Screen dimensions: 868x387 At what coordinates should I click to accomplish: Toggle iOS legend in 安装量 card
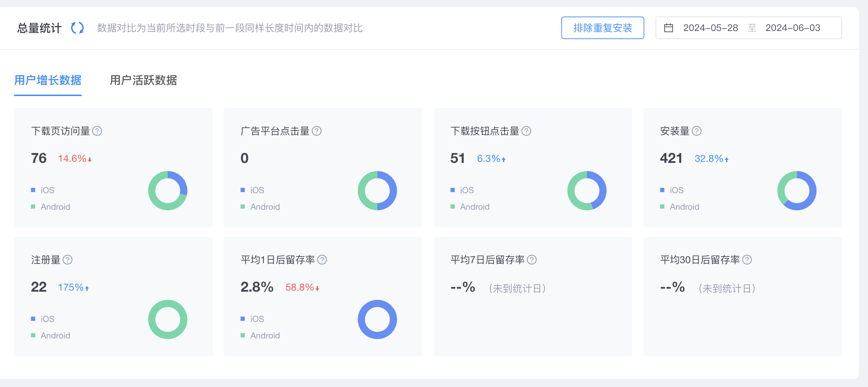click(672, 190)
